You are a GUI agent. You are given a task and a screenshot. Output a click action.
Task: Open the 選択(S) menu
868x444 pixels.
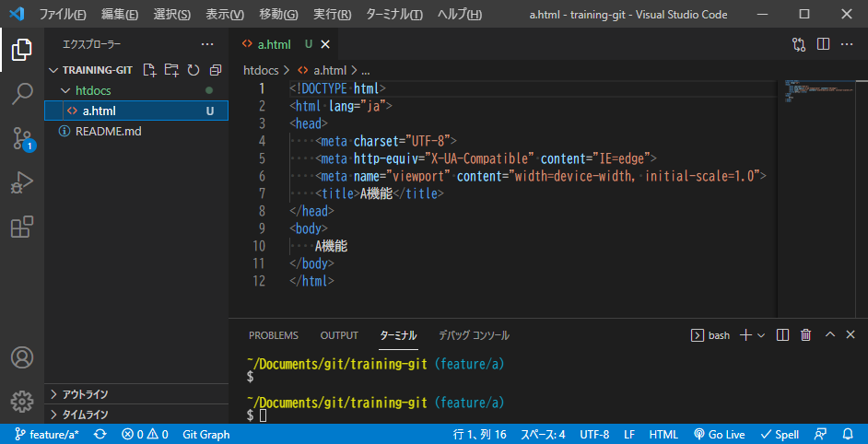pos(171,15)
